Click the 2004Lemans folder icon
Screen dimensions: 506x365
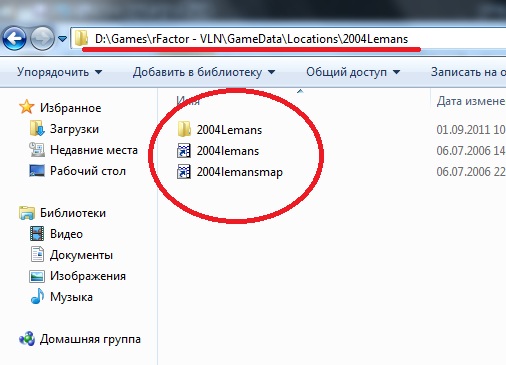pos(184,129)
